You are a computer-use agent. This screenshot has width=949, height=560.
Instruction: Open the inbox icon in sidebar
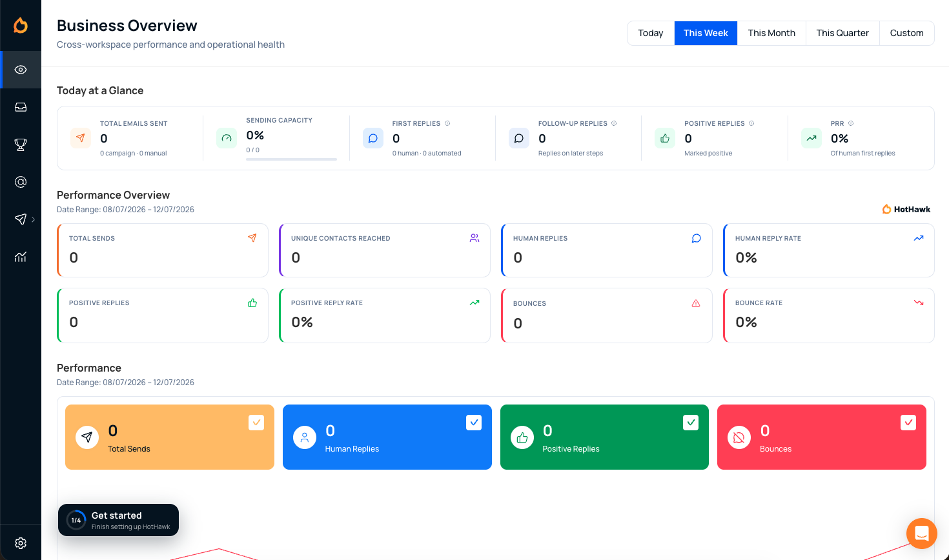pos(21,107)
